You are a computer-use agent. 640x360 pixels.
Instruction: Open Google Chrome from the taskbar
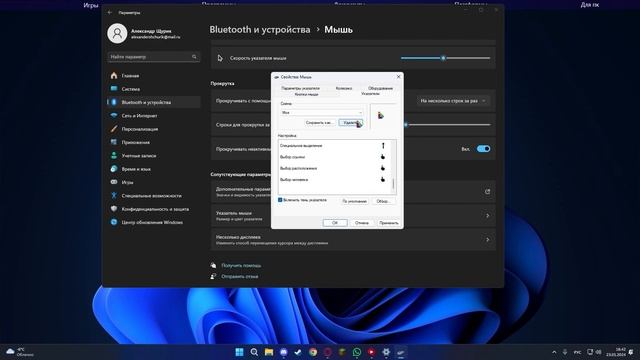[313, 352]
